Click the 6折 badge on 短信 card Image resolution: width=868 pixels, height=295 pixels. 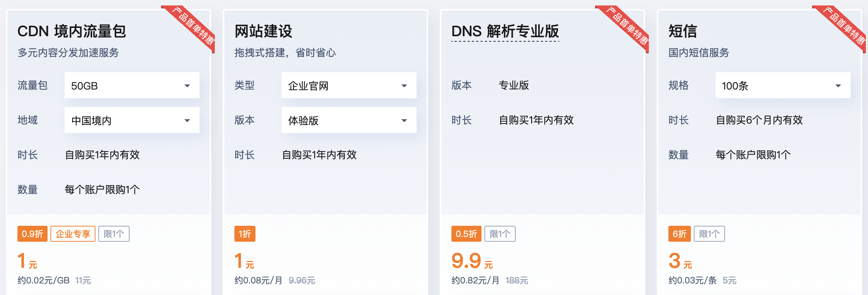(680, 234)
